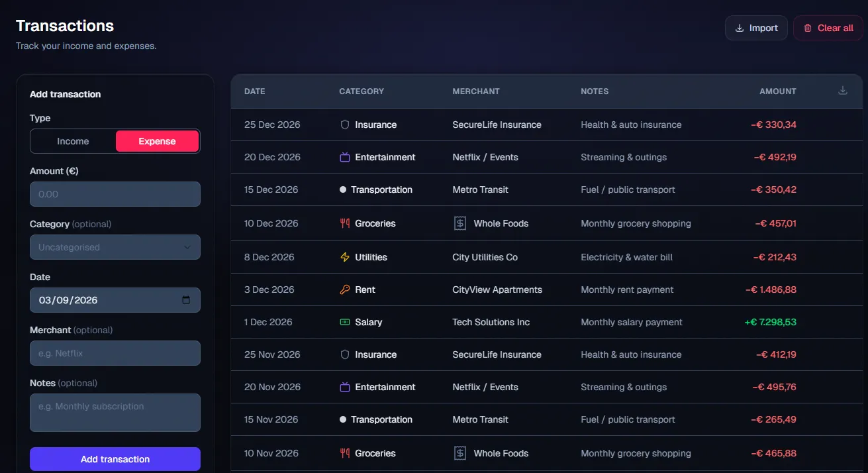Click amount −€ 212,43
The width and height of the screenshot is (868, 473).
tap(775, 257)
